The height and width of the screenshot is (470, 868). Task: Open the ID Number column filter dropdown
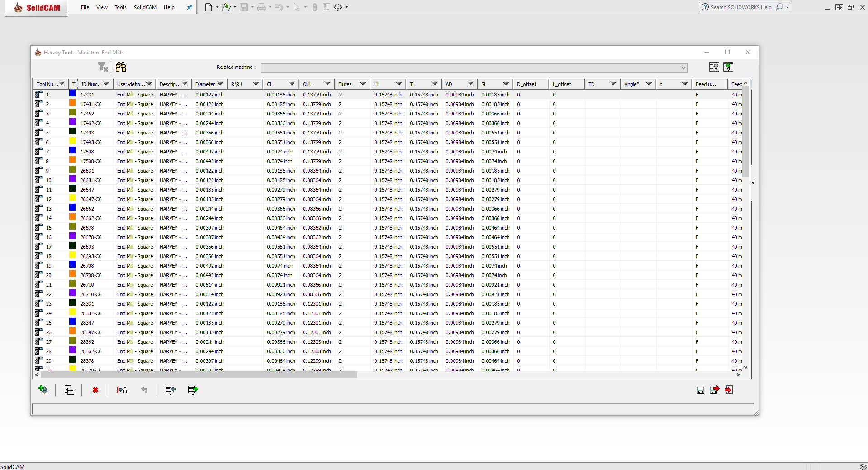[x=106, y=84]
